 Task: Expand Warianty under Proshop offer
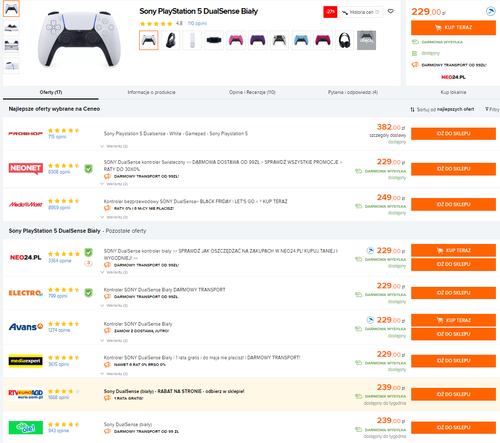pos(114,146)
